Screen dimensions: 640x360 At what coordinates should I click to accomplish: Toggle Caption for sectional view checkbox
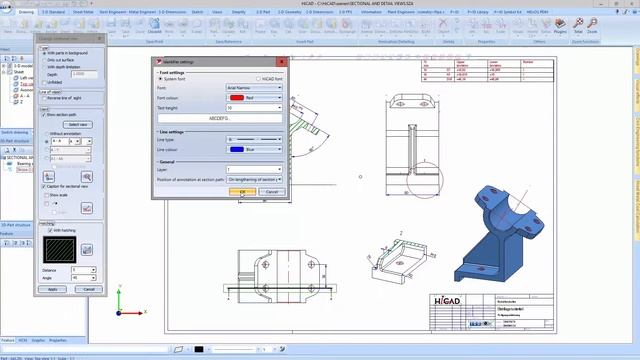pos(44,187)
